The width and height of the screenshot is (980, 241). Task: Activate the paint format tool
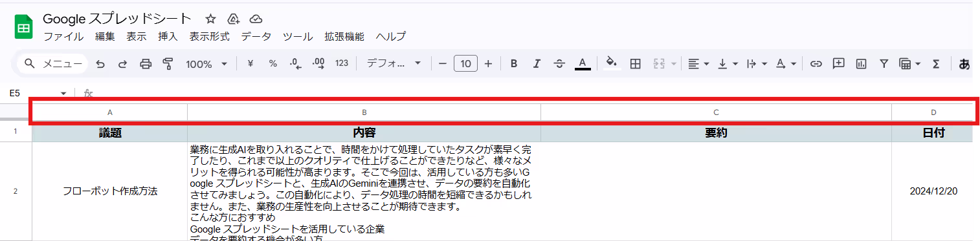(x=168, y=63)
